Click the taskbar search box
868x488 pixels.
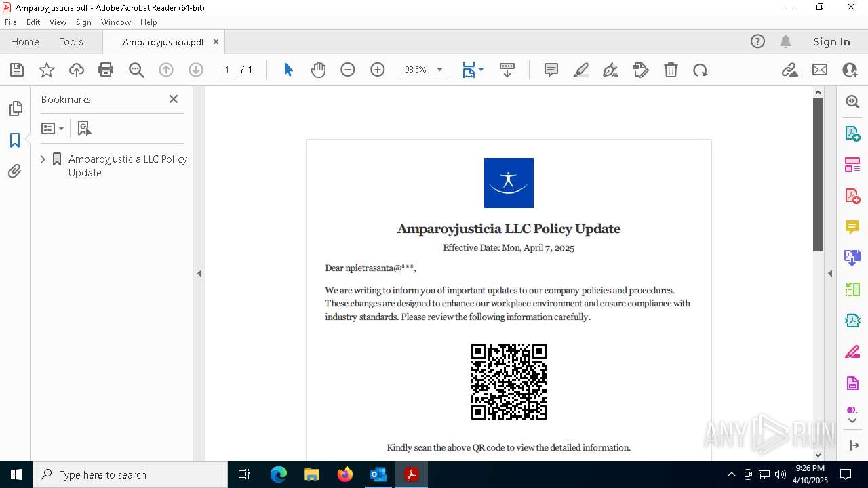[130, 474]
